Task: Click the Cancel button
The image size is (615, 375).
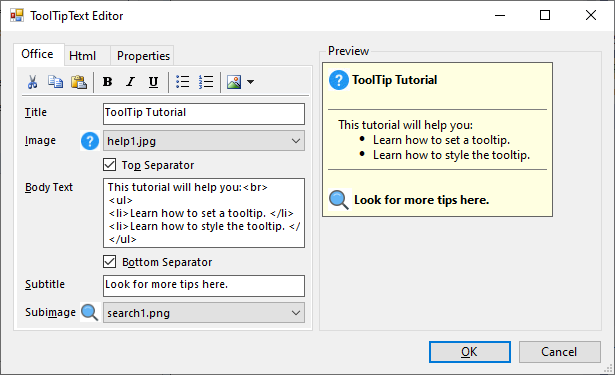Action: [559, 352]
